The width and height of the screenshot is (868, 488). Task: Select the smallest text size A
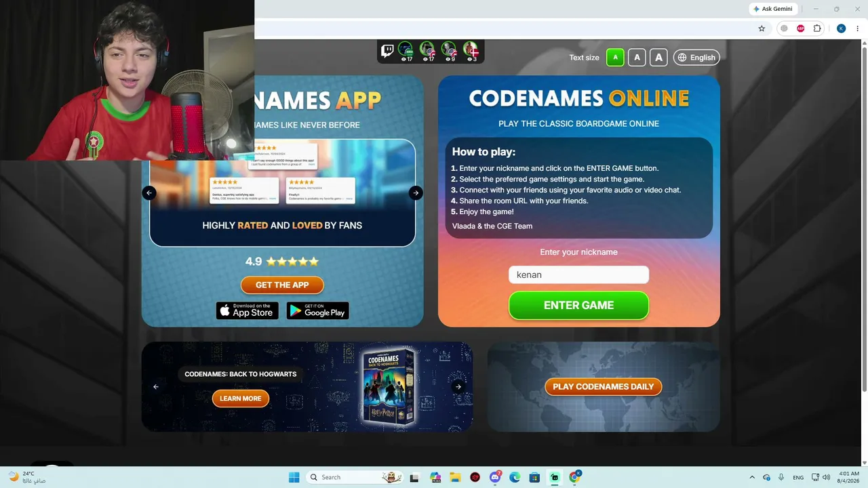click(x=615, y=58)
